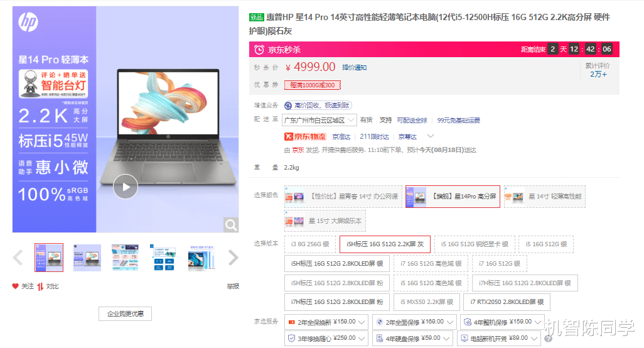Image resolution: width=644 pixels, height=348 pixels.
Task: Click the 2.2kg weight value
Action: (292, 167)
